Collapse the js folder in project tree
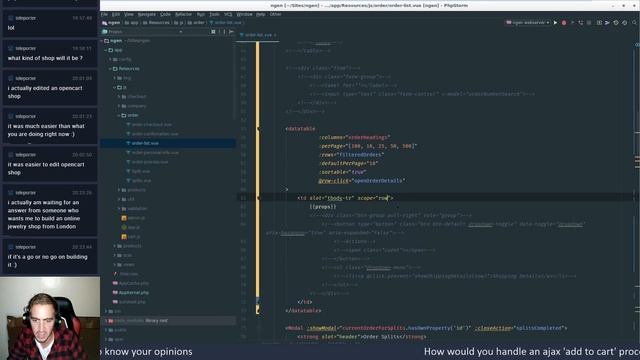The image size is (640, 360). (x=115, y=87)
